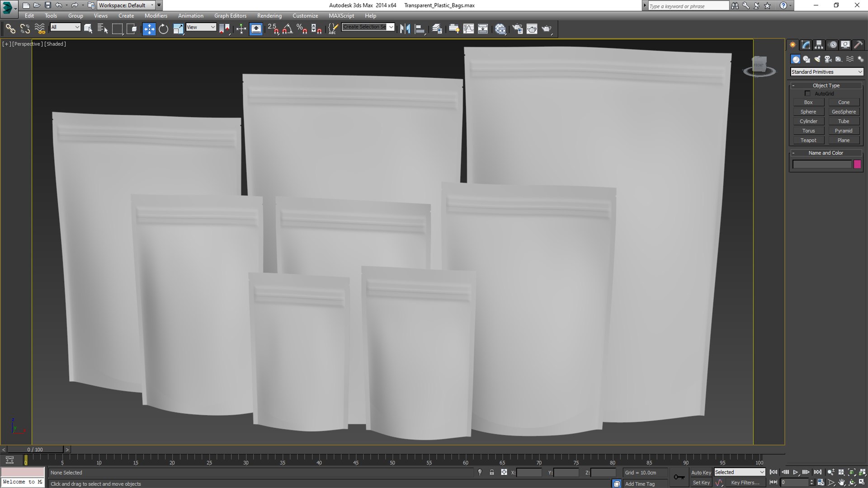Image resolution: width=868 pixels, height=488 pixels.
Task: Open the Standard Primitives dropdown
Action: pos(826,72)
